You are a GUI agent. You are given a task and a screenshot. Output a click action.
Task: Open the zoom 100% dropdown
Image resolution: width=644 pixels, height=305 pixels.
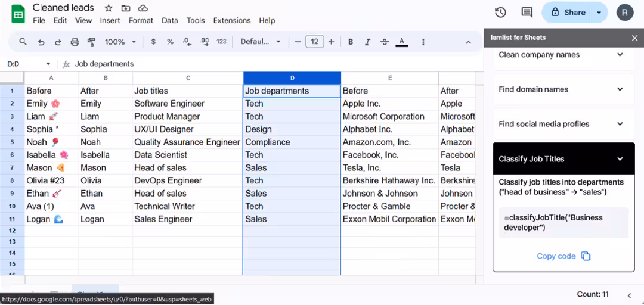[x=120, y=42]
